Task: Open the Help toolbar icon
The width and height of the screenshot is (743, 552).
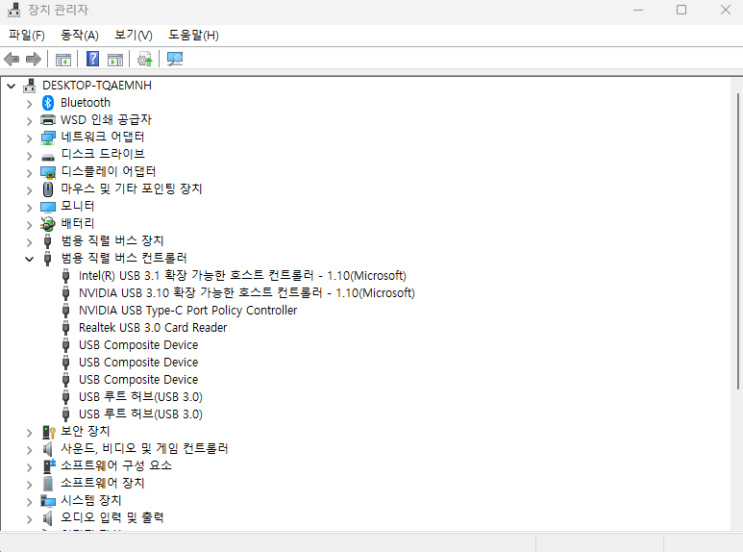Action: 93,59
